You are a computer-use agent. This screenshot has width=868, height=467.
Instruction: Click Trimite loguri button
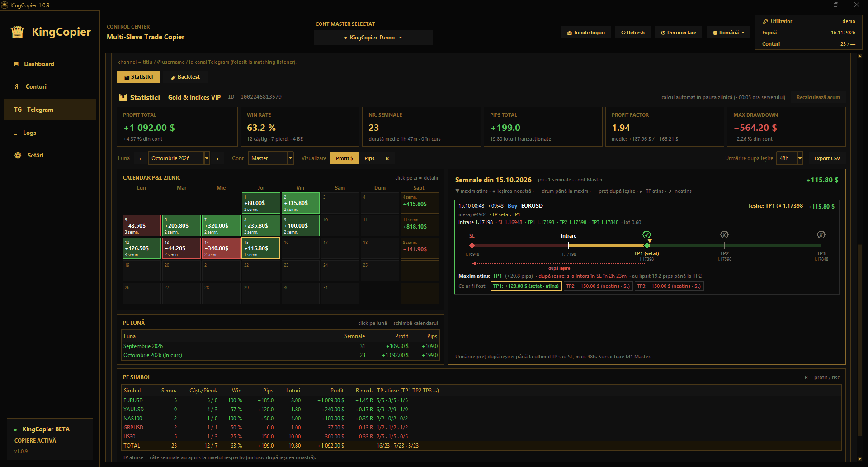pyautogui.click(x=586, y=33)
